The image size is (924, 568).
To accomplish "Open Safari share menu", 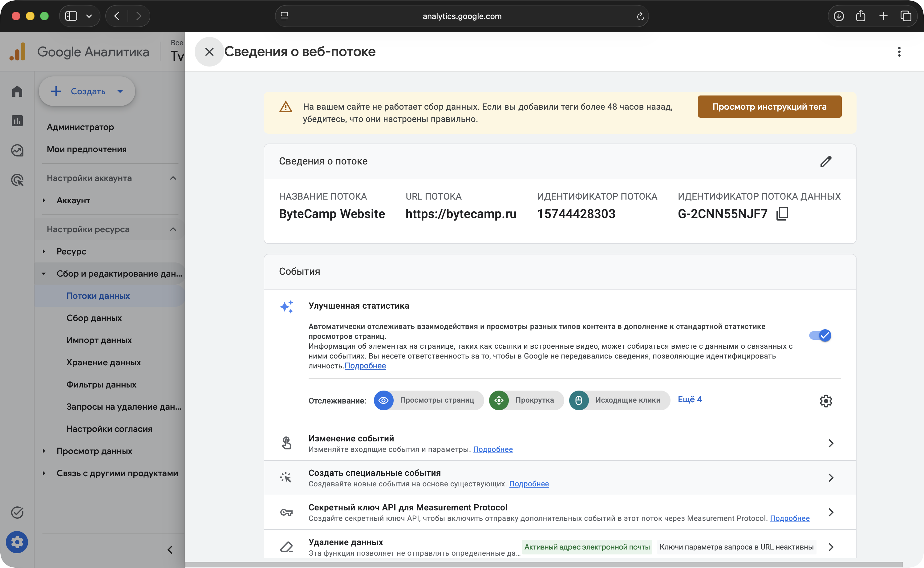I will (x=861, y=16).
